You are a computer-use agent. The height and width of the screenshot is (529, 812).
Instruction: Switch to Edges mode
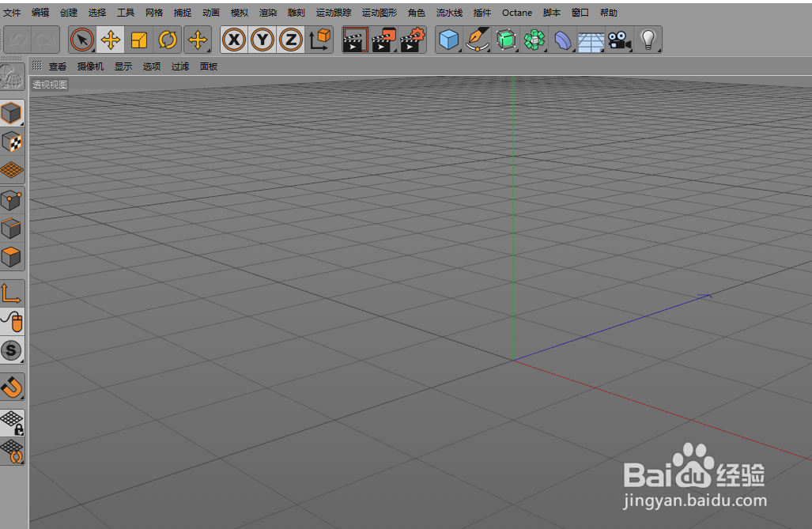pyautogui.click(x=11, y=228)
